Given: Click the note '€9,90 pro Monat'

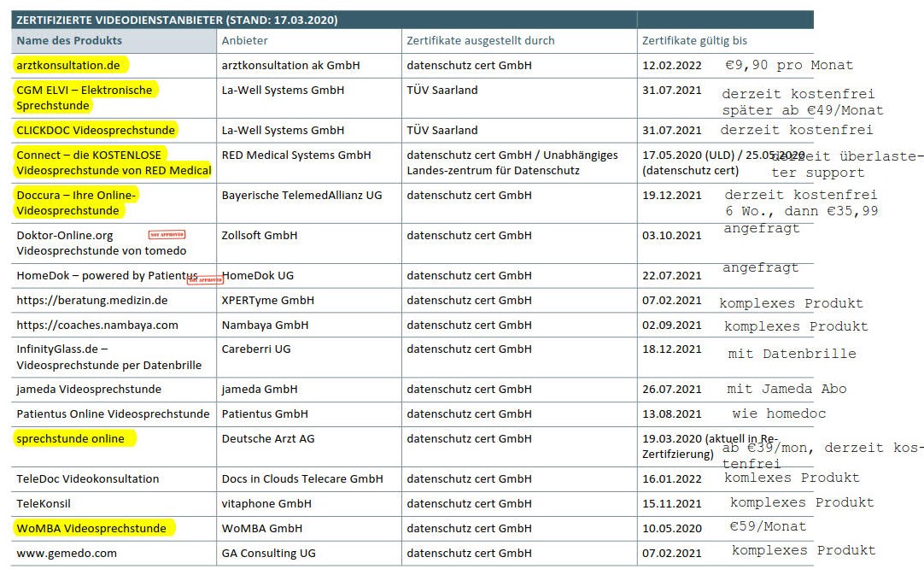Looking at the screenshot, I should (789, 65).
